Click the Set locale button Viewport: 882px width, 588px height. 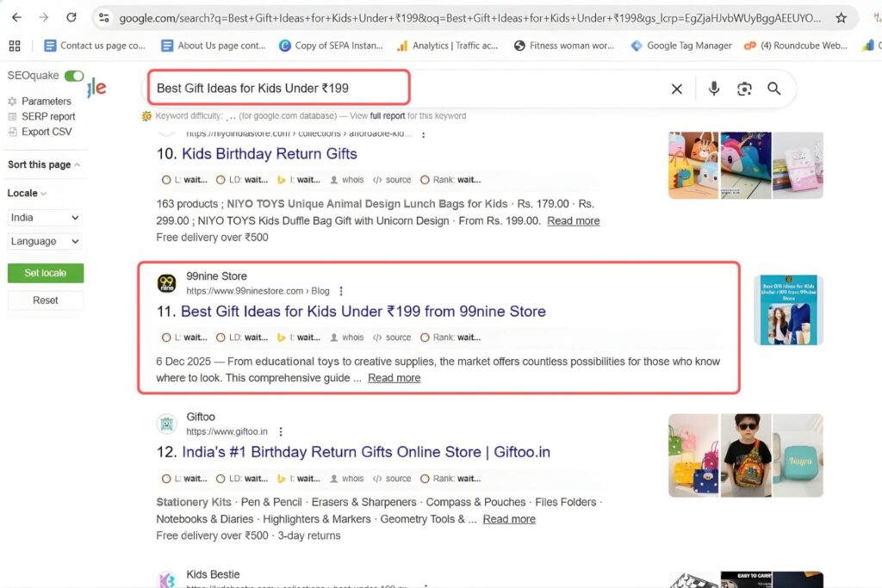[x=45, y=272]
